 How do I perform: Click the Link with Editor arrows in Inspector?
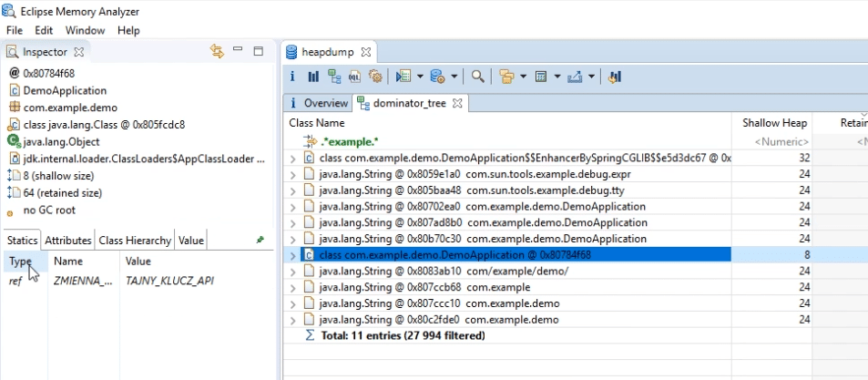[217, 52]
